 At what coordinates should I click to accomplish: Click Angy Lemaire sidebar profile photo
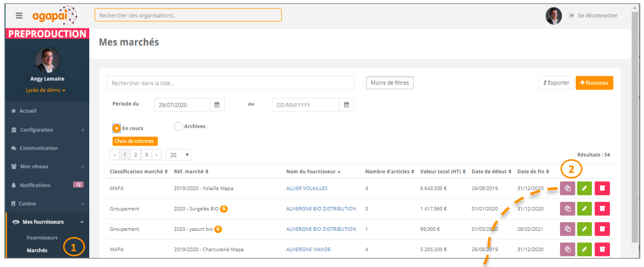[x=47, y=60]
